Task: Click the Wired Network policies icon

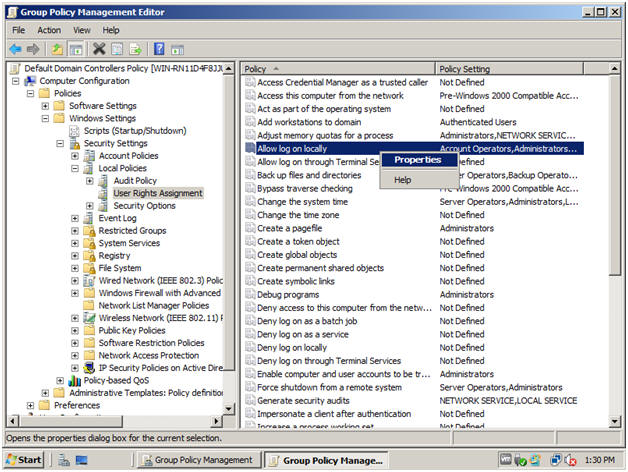Action: pos(89,280)
